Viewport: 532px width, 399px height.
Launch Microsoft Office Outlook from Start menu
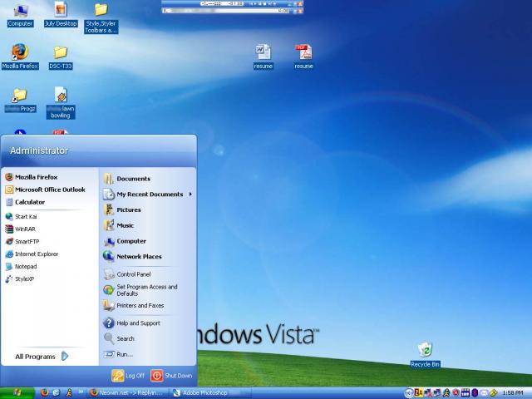coord(45,190)
